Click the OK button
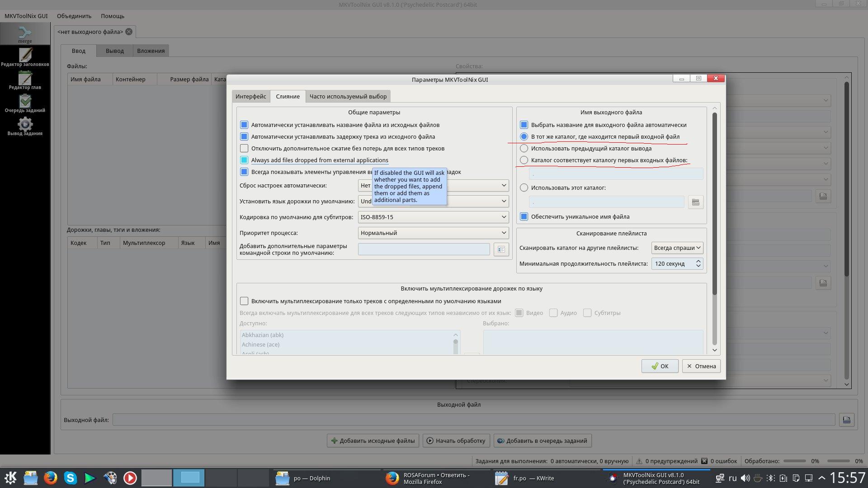The width and height of the screenshot is (868, 488). 660,366
